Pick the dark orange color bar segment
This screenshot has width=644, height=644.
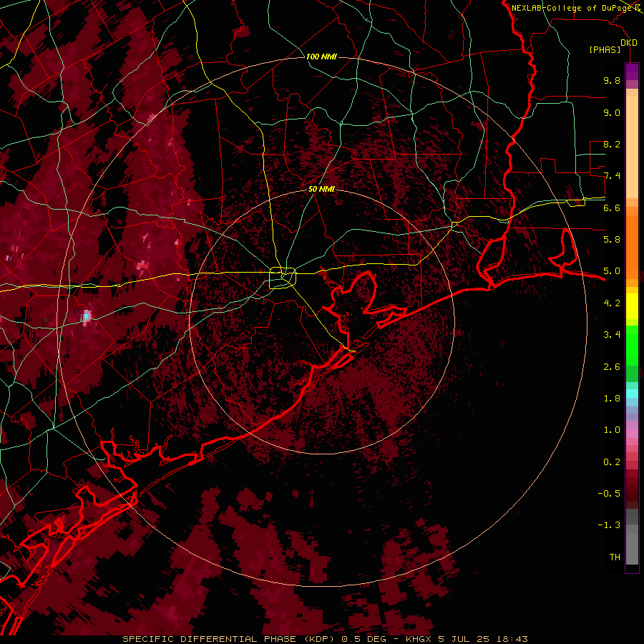tap(632, 246)
